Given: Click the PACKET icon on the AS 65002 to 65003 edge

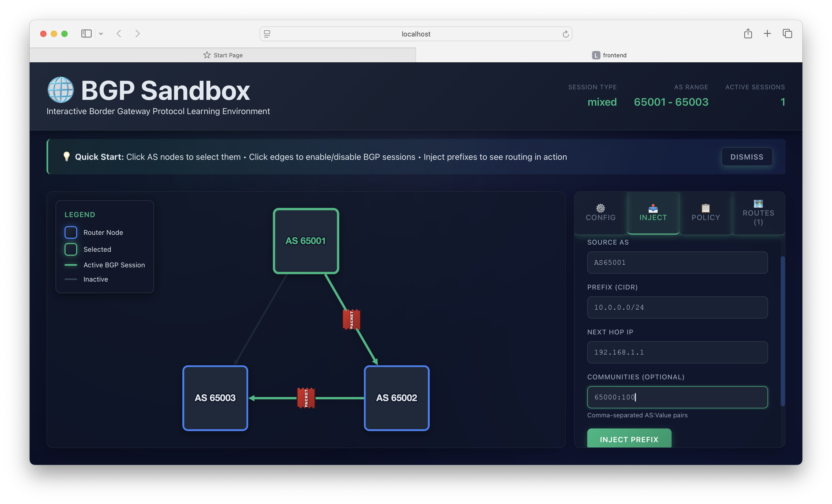Looking at the screenshot, I should click(306, 398).
